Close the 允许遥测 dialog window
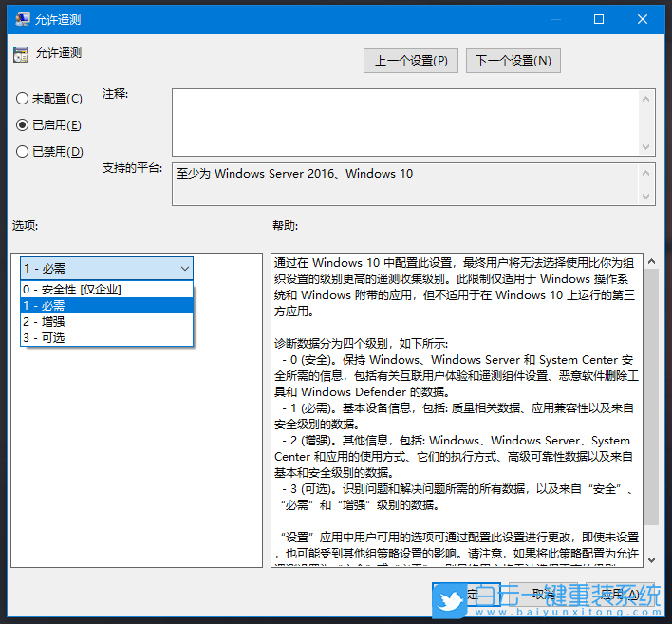This screenshot has height=624, width=672. coord(642,19)
